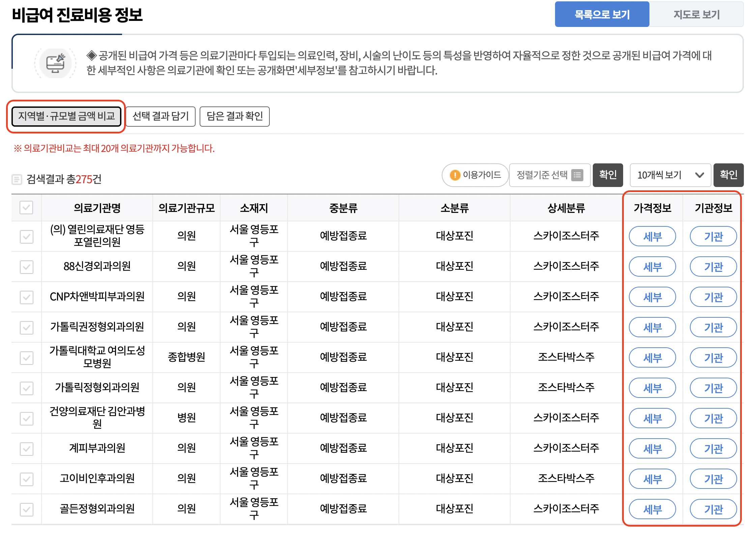This screenshot has height=537, width=756.
Task: Click the search results document icon
Action: click(x=17, y=179)
